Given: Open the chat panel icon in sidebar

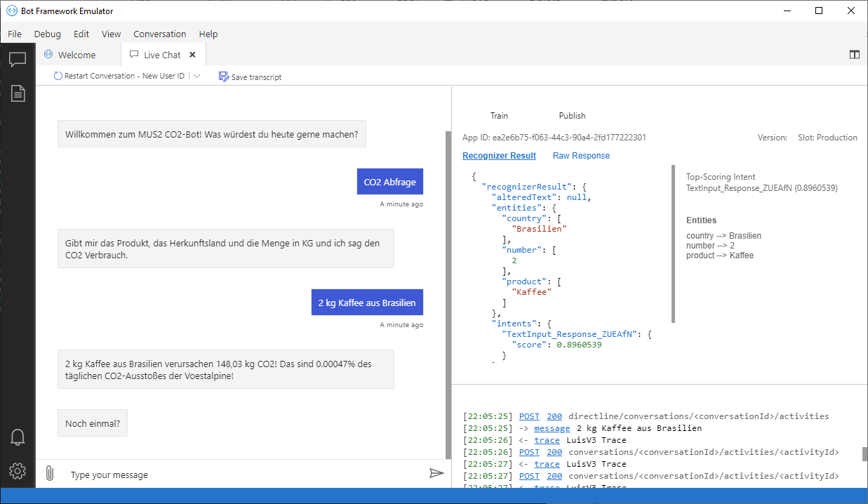Looking at the screenshot, I should [x=18, y=60].
